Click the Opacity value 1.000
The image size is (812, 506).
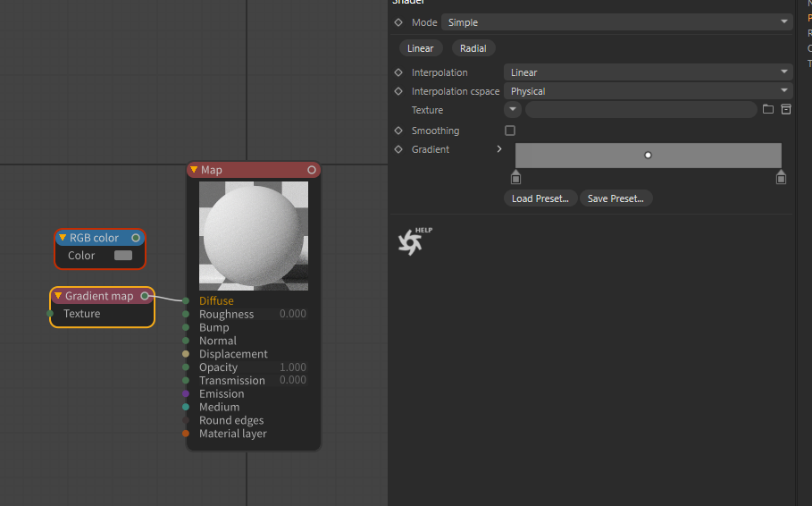[293, 367]
